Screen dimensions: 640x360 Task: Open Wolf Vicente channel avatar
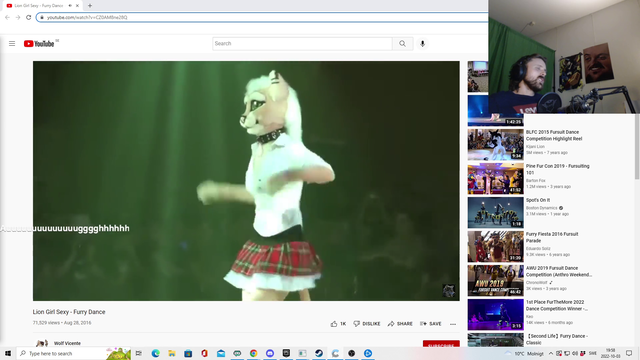coord(42,343)
